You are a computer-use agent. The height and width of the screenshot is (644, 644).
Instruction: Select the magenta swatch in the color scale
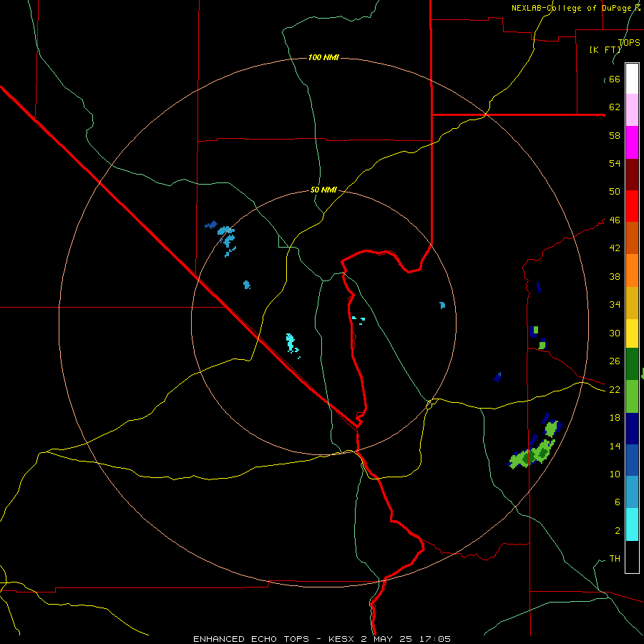click(x=632, y=142)
